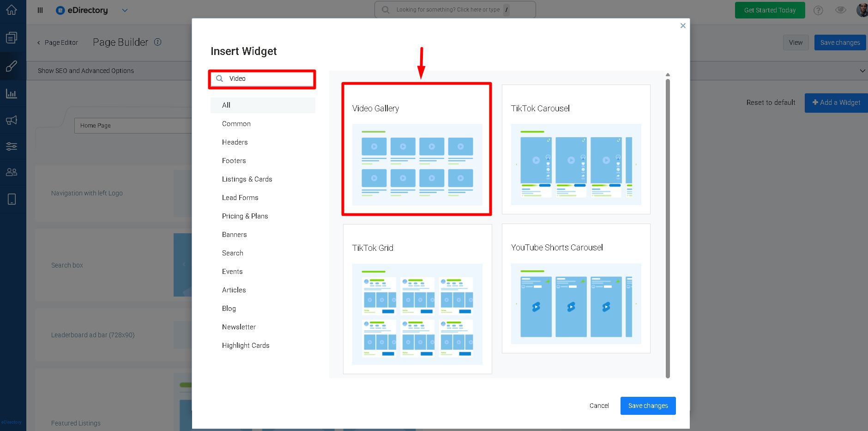Select the Common widget category
Screen dimensions: 868x431
click(x=263, y=124)
